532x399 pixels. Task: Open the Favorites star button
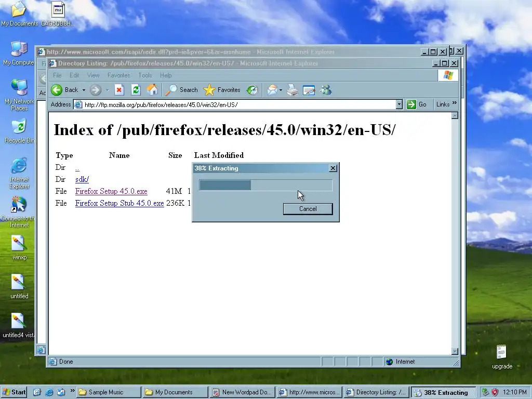click(x=222, y=90)
